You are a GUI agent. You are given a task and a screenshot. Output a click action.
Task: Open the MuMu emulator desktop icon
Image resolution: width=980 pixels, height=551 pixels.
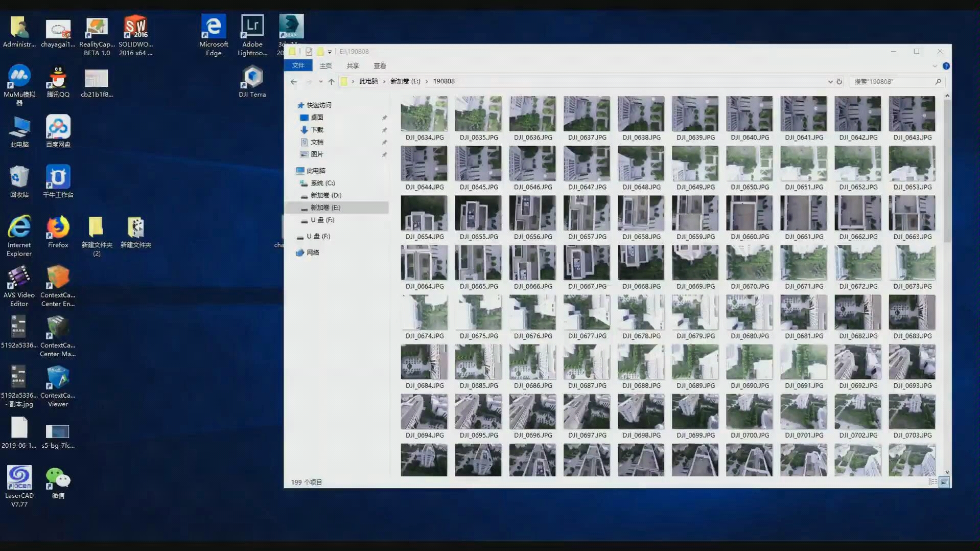click(19, 85)
